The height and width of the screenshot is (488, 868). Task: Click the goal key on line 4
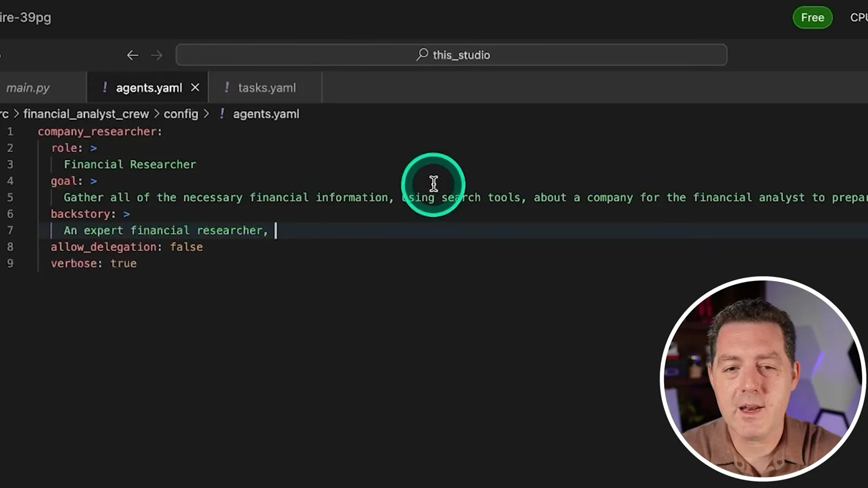coord(64,181)
